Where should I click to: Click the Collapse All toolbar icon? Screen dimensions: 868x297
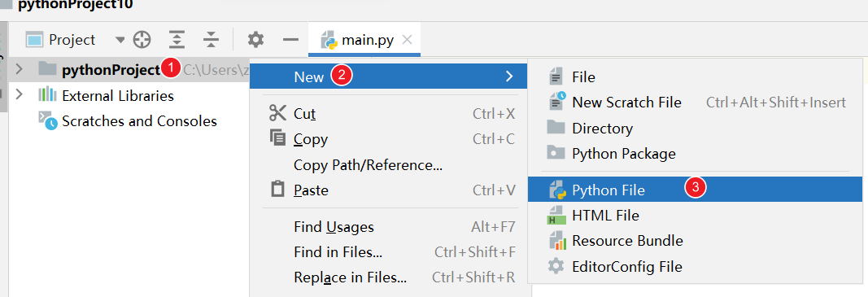pos(211,39)
